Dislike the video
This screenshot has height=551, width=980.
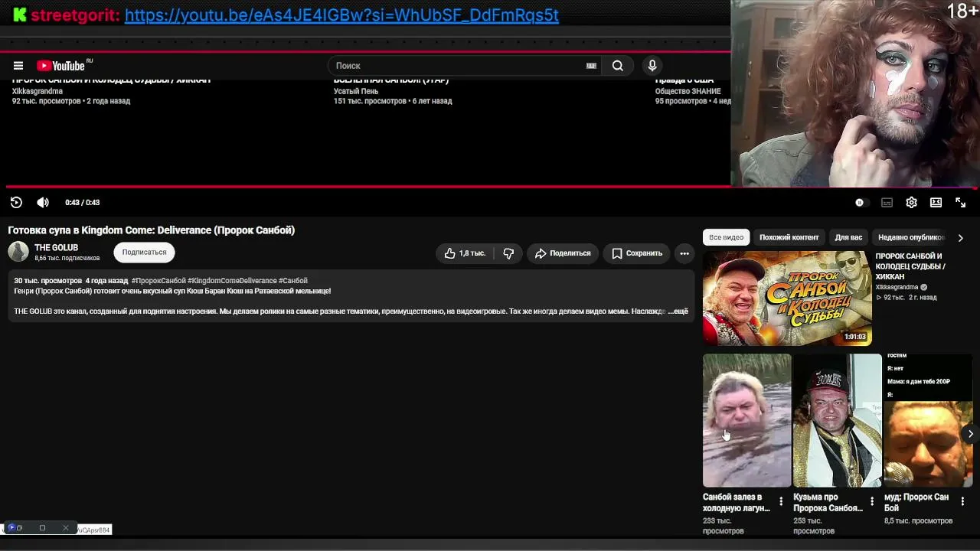tap(508, 253)
